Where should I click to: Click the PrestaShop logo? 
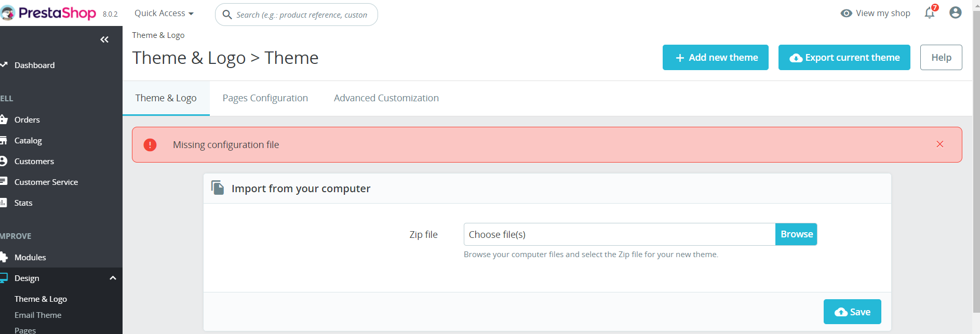(x=50, y=13)
